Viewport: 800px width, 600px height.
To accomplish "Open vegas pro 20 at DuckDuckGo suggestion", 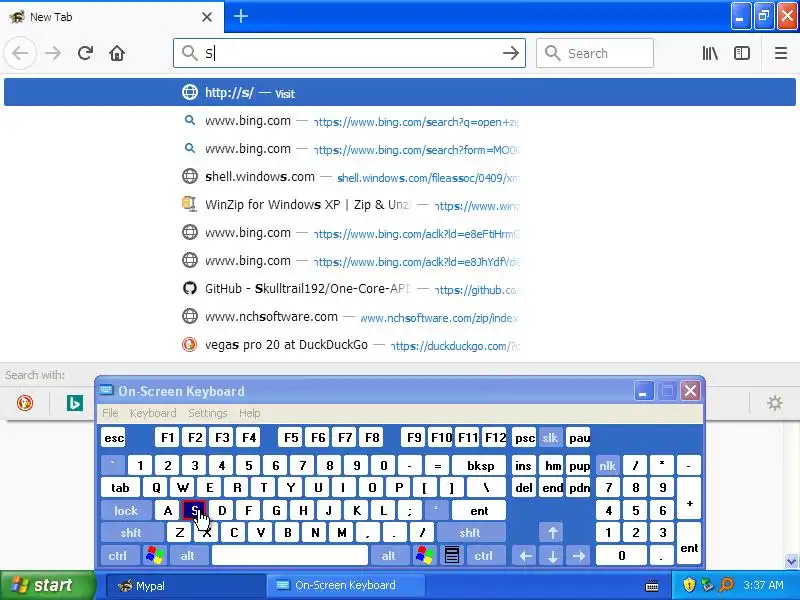I will (400, 345).
